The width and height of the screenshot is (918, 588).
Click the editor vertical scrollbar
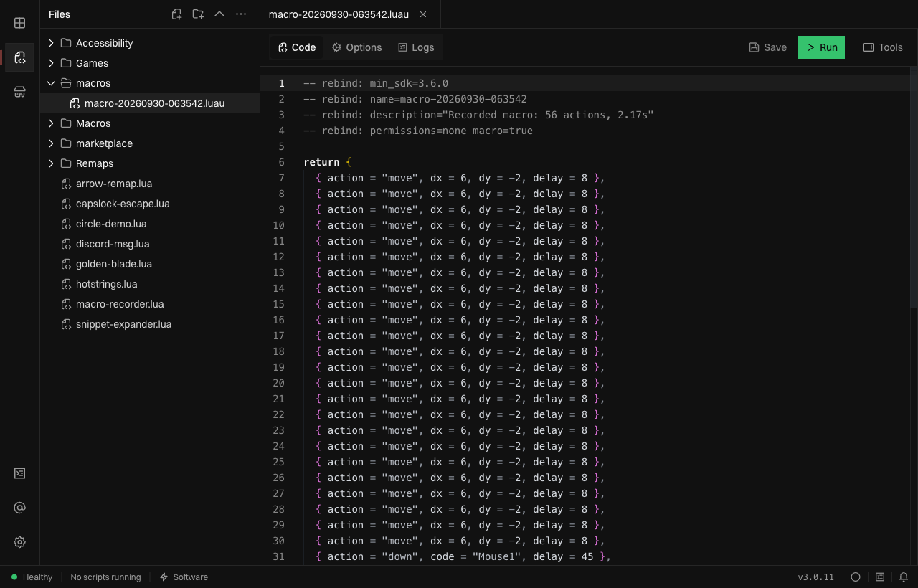(914, 188)
